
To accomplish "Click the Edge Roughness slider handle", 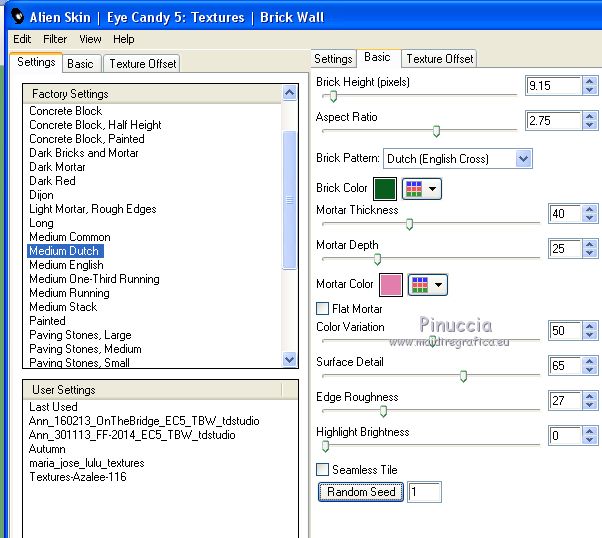I will (383, 411).
